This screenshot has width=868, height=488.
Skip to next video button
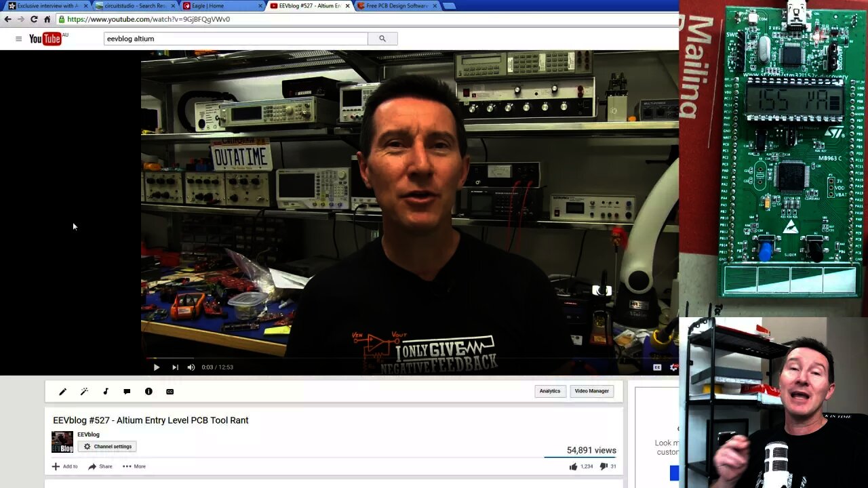coord(175,367)
